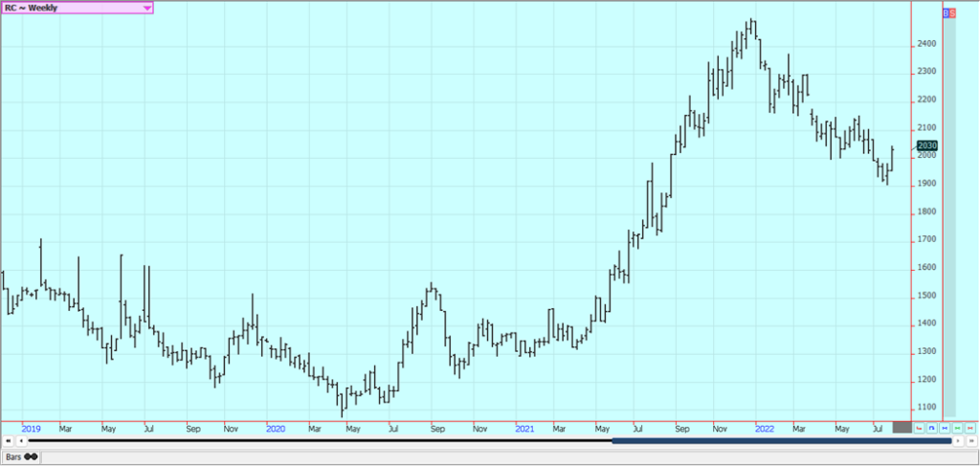Viewport: 980px width, 466px height.
Task: Click the 1400 price axis label
Action: pos(926,323)
